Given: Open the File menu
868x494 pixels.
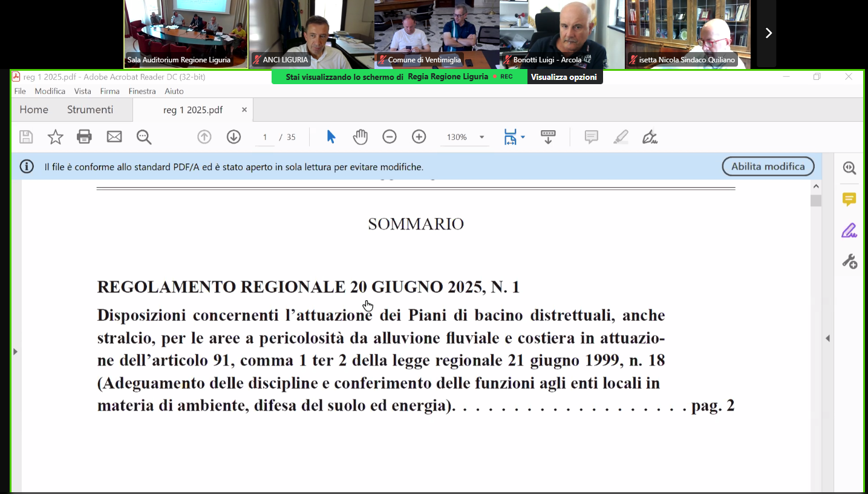Looking at the screenshot, I should pyautogui.click(x=20, y=91).
